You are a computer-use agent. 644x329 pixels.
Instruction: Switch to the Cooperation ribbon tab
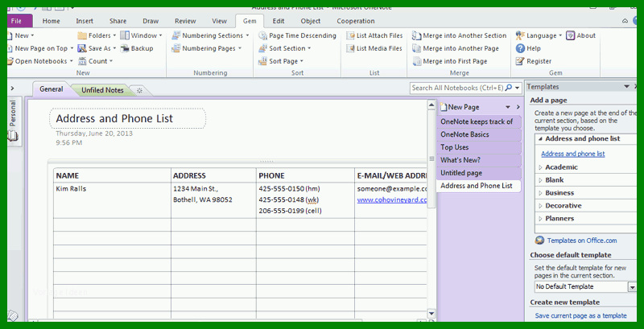pos(356,21)
